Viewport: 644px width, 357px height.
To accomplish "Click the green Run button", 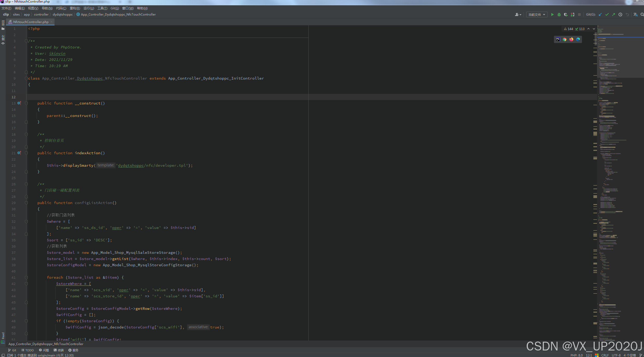I will [x=552, y=15].
